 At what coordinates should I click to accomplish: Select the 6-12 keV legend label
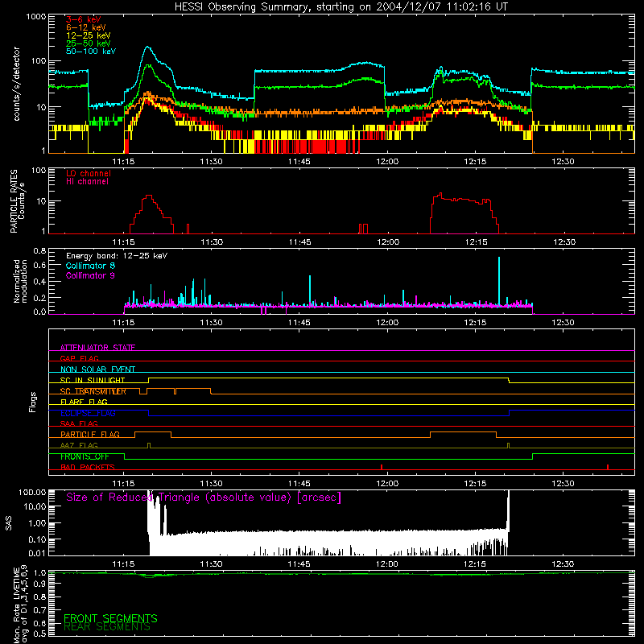(86, 27)
